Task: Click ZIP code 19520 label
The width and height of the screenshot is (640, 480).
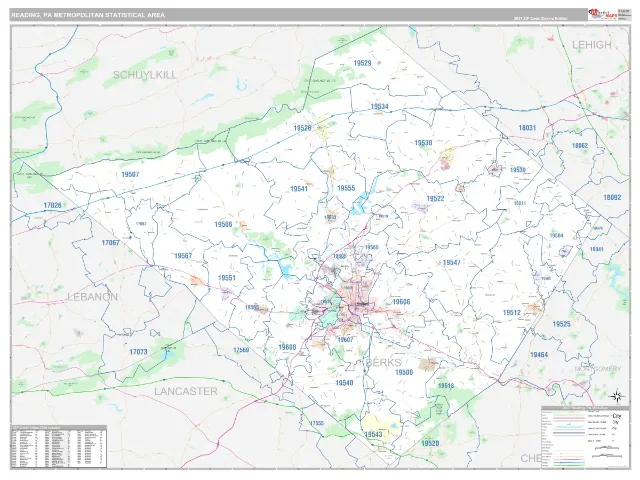Action: point(430,443)
